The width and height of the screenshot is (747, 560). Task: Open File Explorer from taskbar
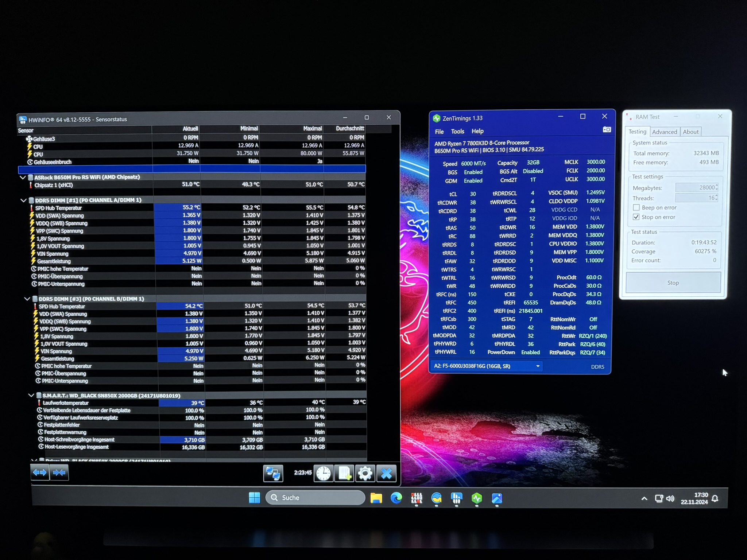pyautogui.click(x=376, y=498)
